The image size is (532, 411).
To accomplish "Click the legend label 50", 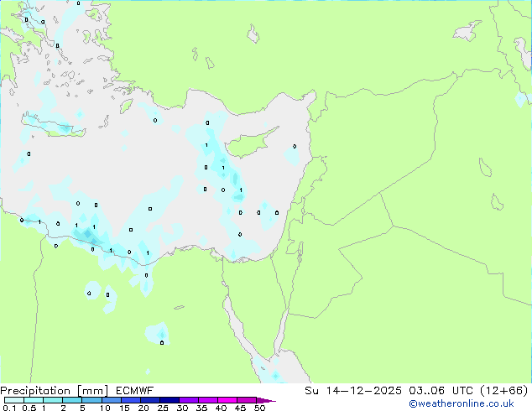I will click(x=259, y=408).
